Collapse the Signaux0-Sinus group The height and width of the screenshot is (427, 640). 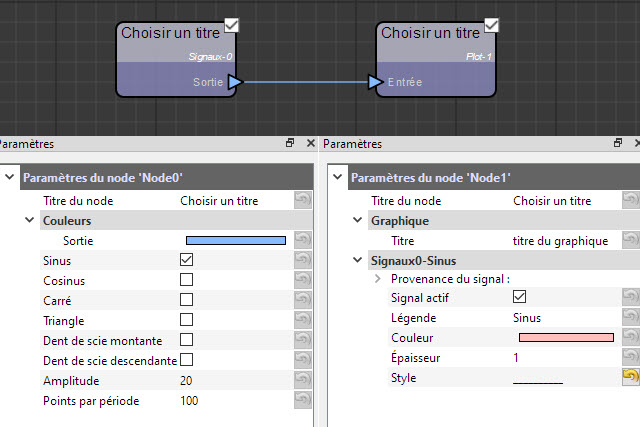pos(357,260)
